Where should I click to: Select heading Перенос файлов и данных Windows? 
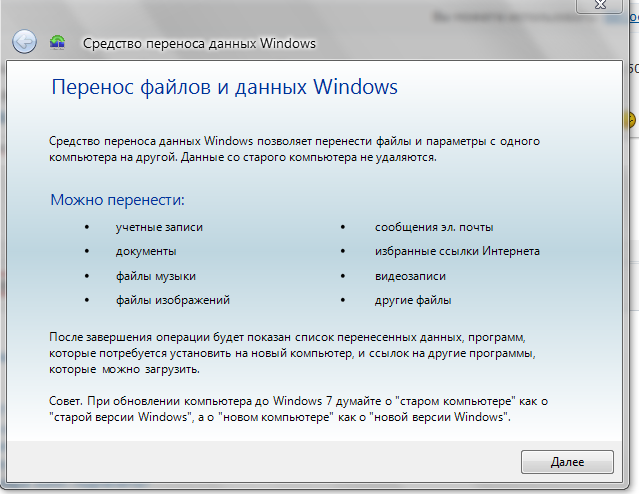224,87
